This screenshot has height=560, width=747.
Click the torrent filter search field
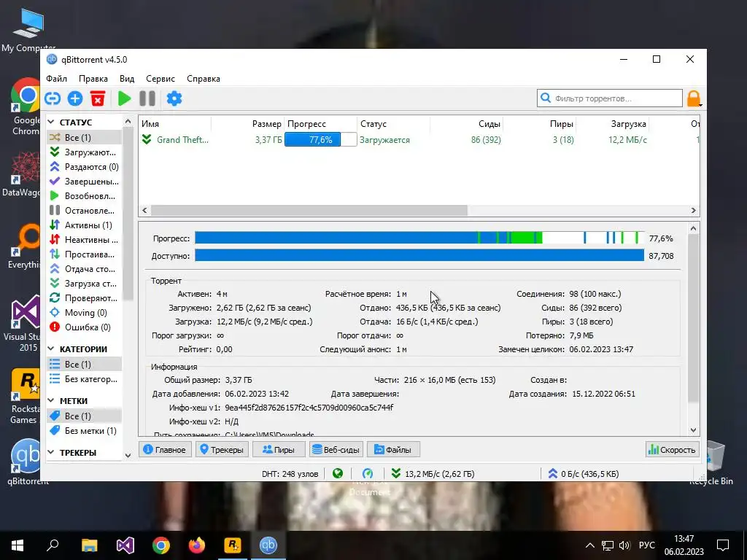tap(610, 98)
